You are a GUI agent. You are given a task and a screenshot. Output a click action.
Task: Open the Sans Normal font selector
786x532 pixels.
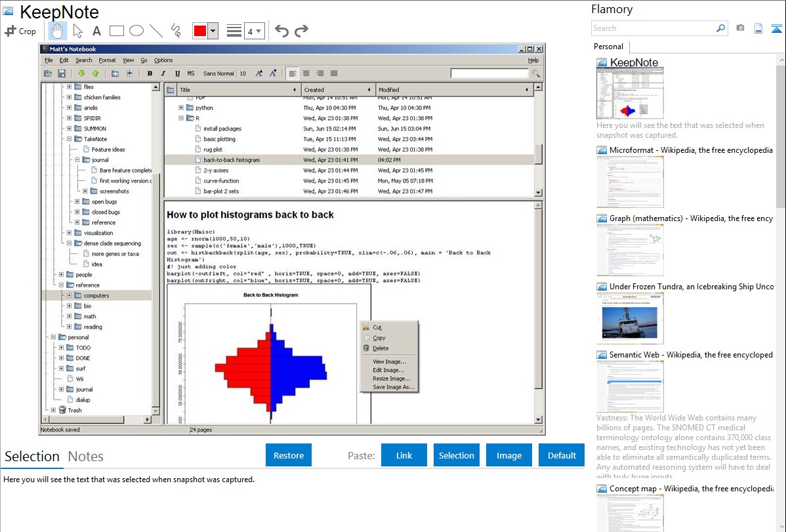(x=218, y=73)
